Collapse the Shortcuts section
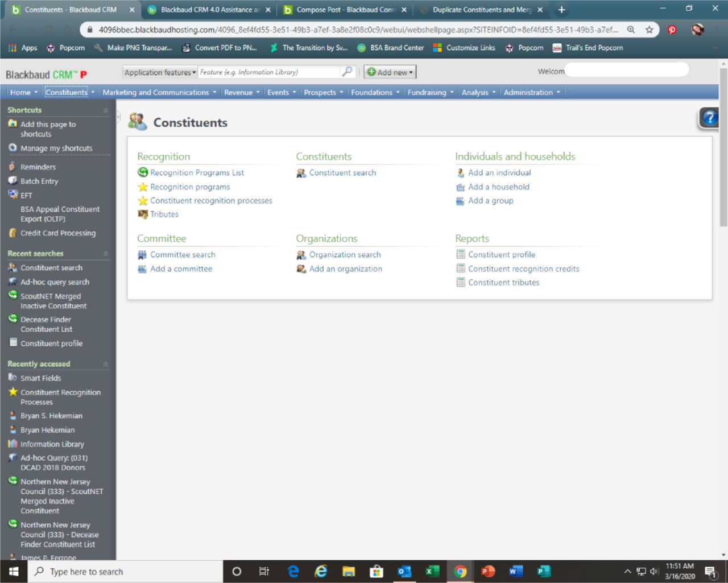This screenshot has height=583, width=728. point(106,110)
